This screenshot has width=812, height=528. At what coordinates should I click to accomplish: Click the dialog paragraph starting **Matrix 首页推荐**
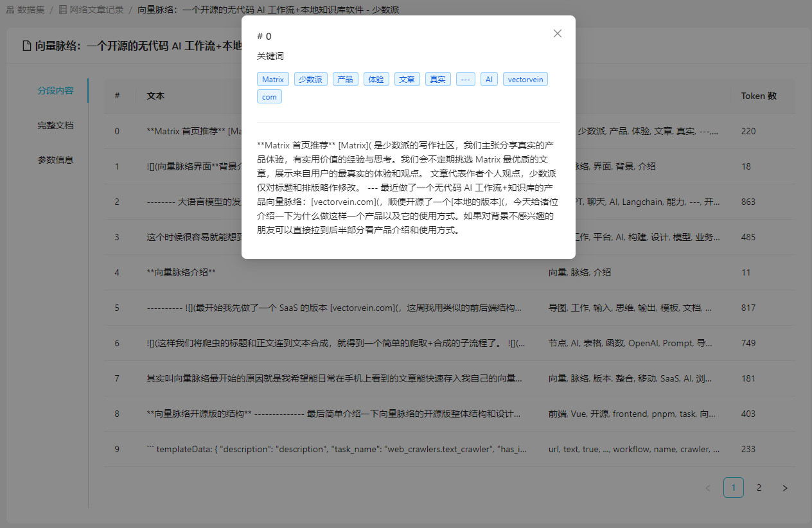tap(408, 188)
